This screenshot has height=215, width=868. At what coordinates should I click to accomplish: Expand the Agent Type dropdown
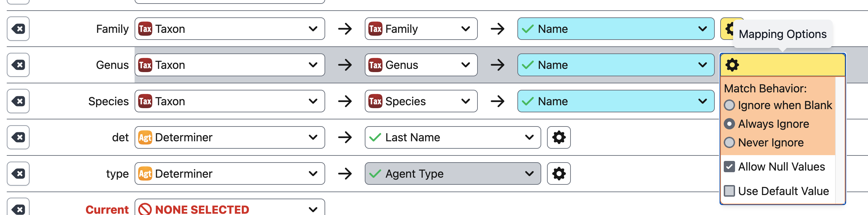pos(452,173)
